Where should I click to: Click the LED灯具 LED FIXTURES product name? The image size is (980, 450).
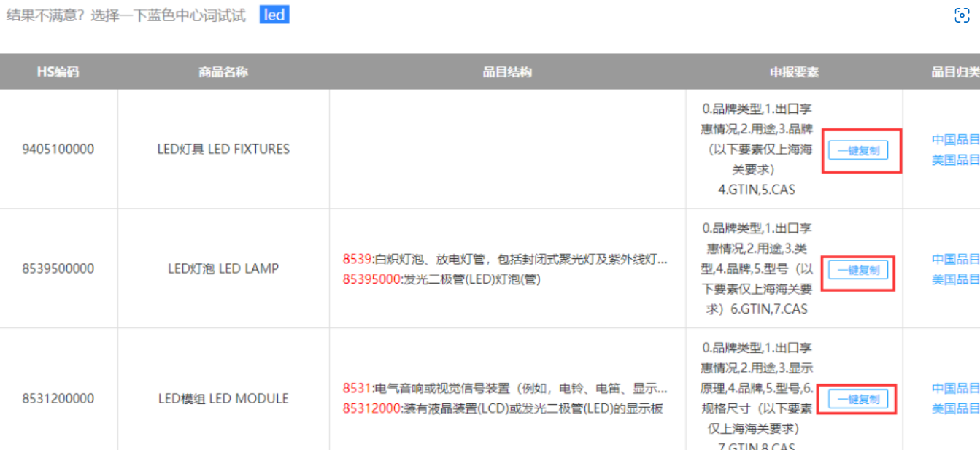pyautogui.click(x=223, y=150)
